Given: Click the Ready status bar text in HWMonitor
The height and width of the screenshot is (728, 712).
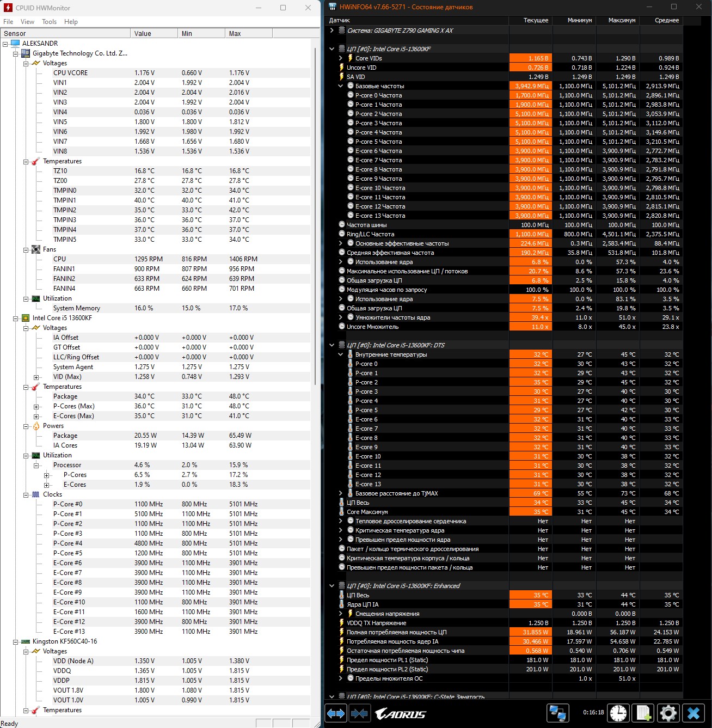Looking at the screenshot, I should click(9, 724).
